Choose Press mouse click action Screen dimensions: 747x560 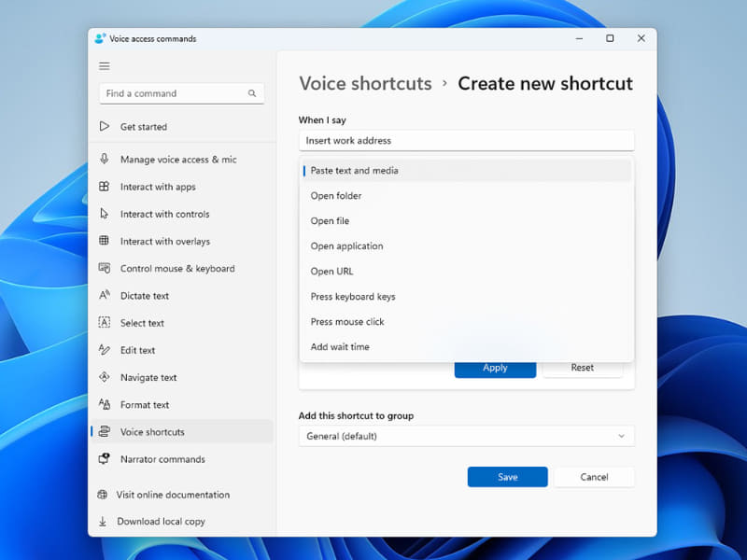point(466,322)
